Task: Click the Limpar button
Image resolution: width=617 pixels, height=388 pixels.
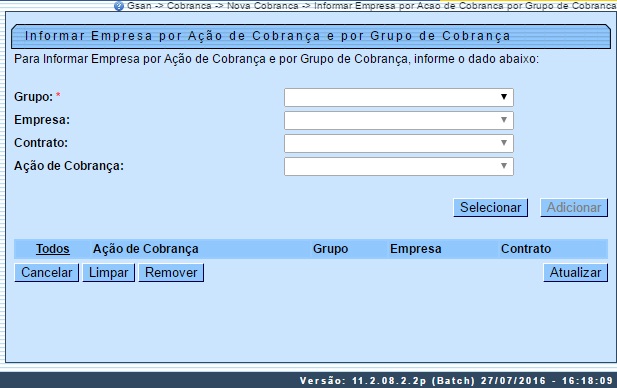Action: click(x=109, y=272)
